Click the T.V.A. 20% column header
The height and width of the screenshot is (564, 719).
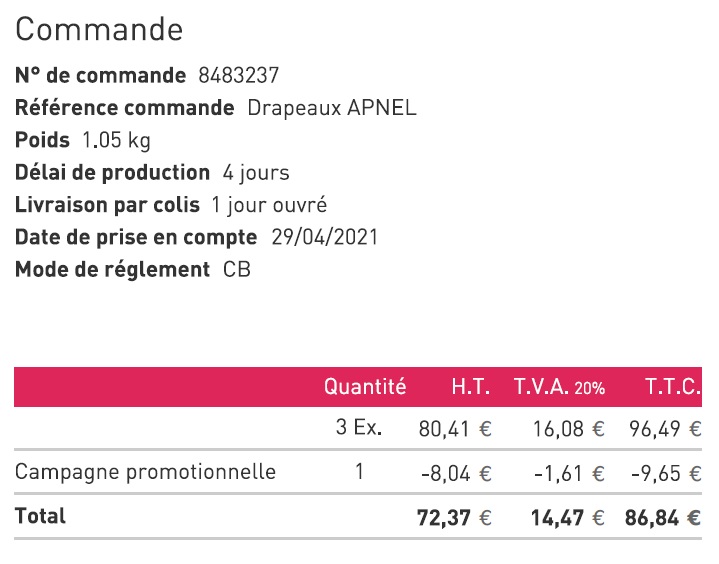click(x=559, y=387)
